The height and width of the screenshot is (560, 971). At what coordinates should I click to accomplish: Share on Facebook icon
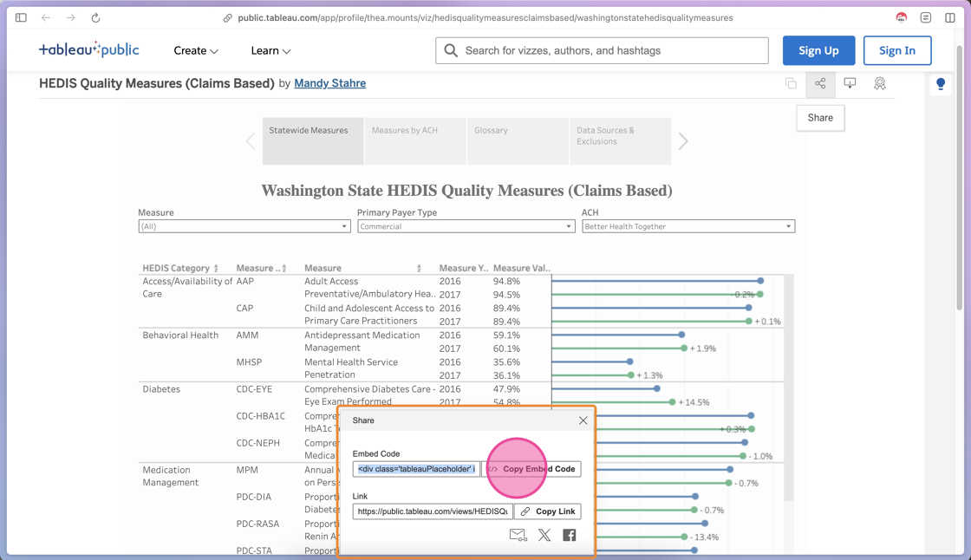(569, 535)
